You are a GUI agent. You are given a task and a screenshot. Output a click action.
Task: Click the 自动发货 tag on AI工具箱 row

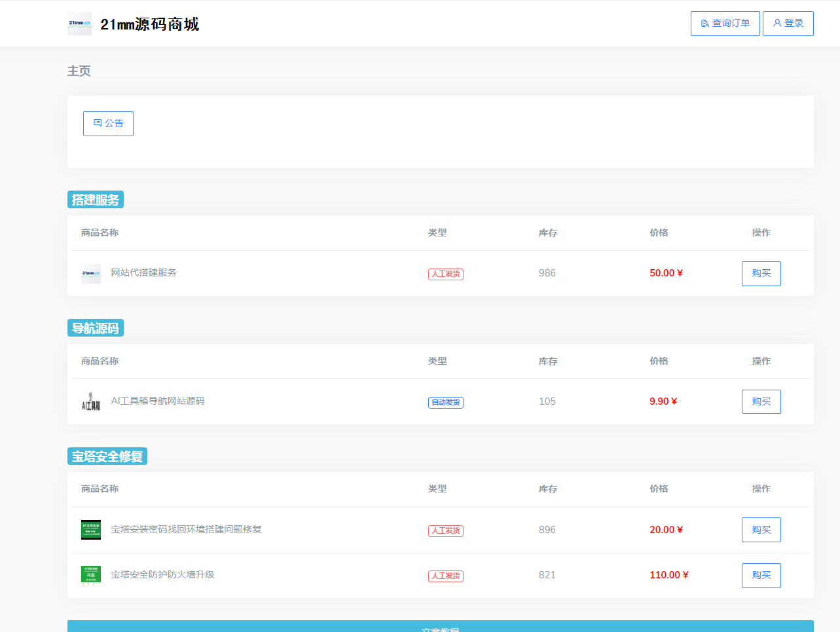point(446,402)
